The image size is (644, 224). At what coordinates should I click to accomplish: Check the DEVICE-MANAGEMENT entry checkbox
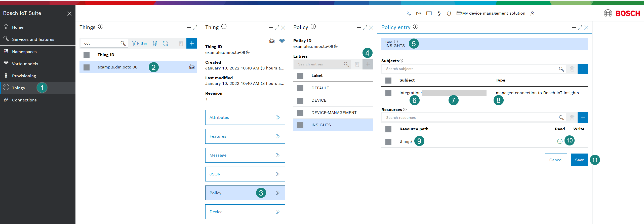pyautogui.click(x=300, y=113)
